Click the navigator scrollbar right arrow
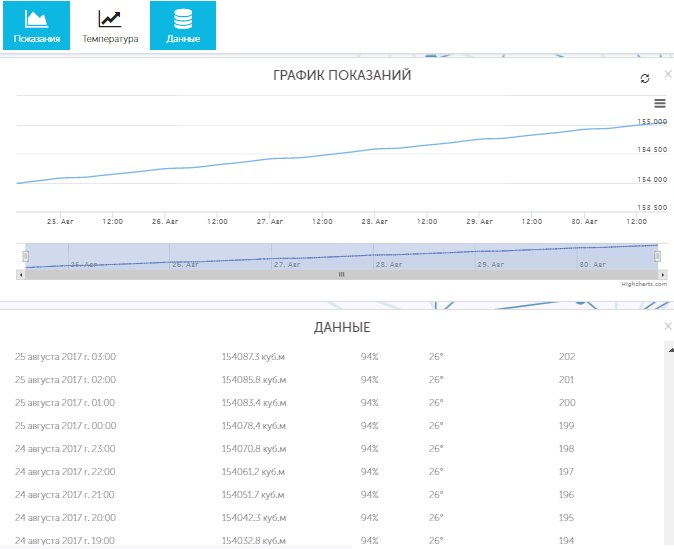674x549 pixels. (x=663, y=275)
